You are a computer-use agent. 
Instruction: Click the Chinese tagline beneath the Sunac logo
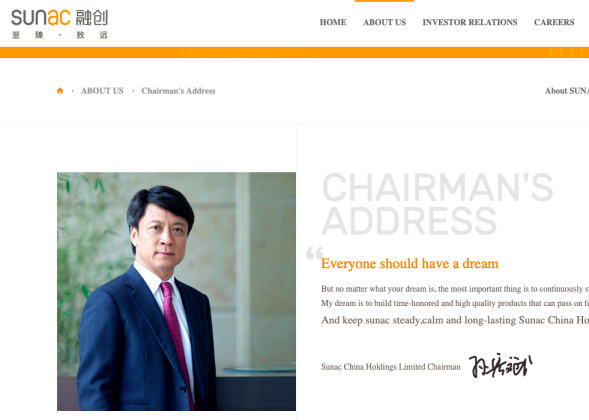click(60, 35)
